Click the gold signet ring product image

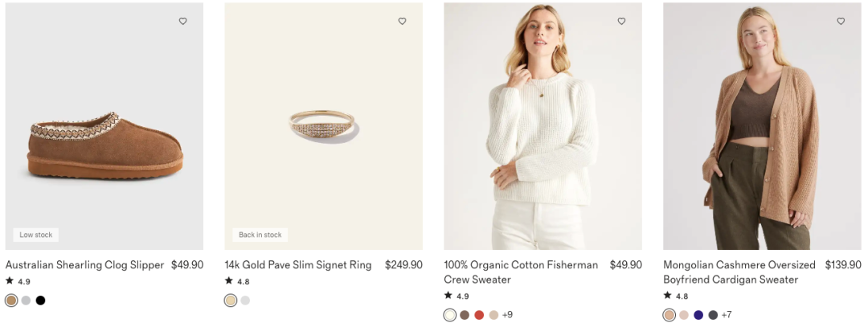[323, 126]
